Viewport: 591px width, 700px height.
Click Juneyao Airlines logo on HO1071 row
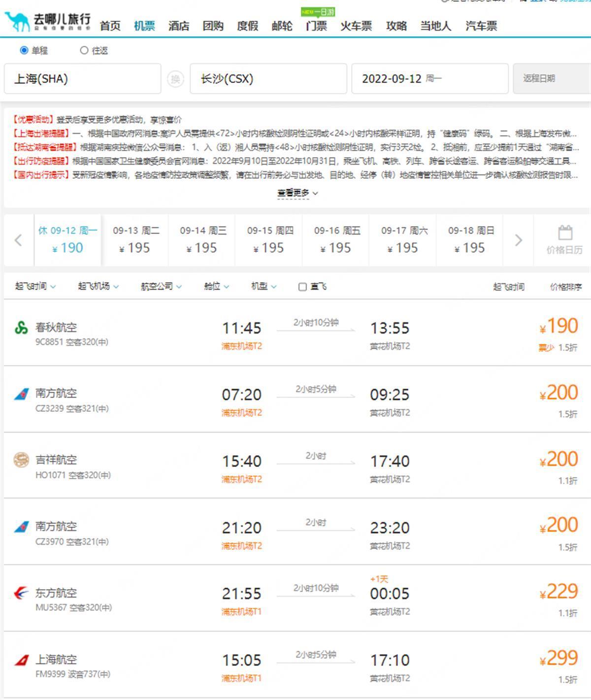(21, 460)
